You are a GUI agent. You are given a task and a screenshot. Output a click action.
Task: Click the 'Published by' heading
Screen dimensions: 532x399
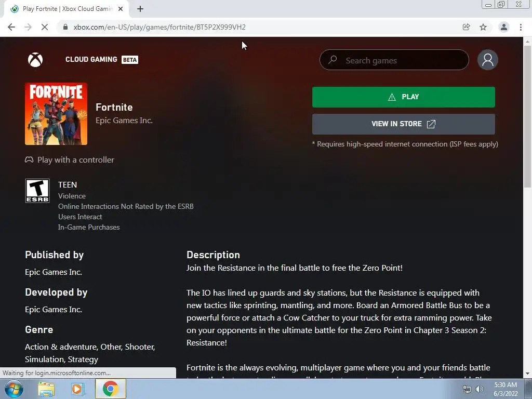click(54, 255)
